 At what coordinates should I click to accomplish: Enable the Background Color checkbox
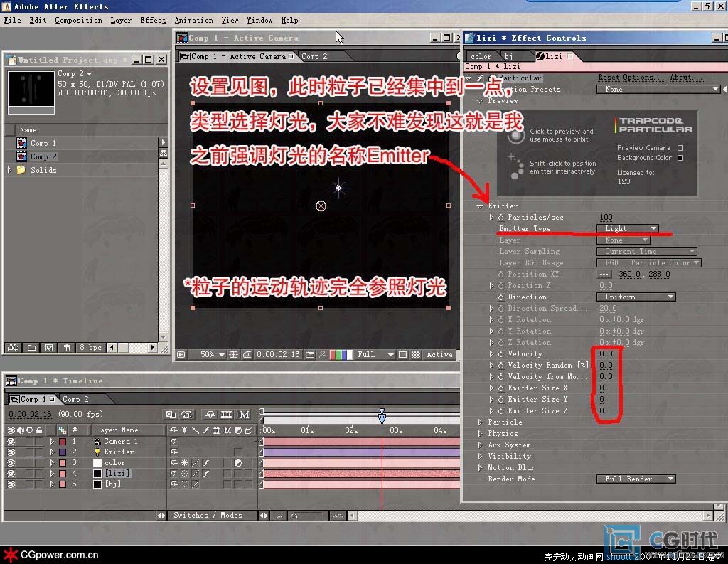coord(680,158)
